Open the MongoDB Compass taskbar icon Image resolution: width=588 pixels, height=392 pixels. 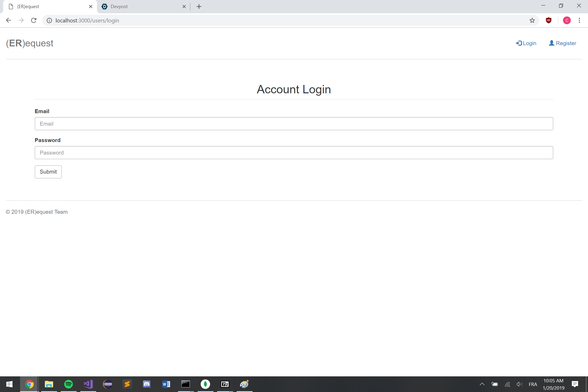[205, 384]
